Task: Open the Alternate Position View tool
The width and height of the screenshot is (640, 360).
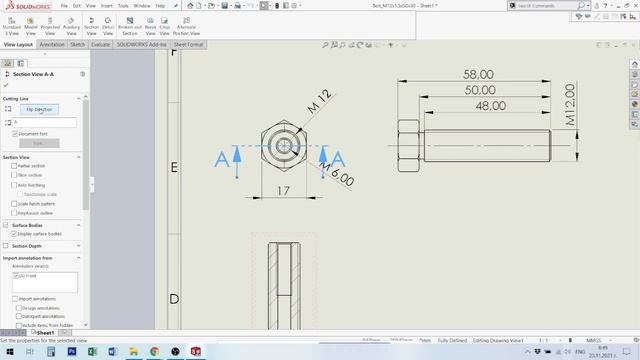Action: click(186, 26)
